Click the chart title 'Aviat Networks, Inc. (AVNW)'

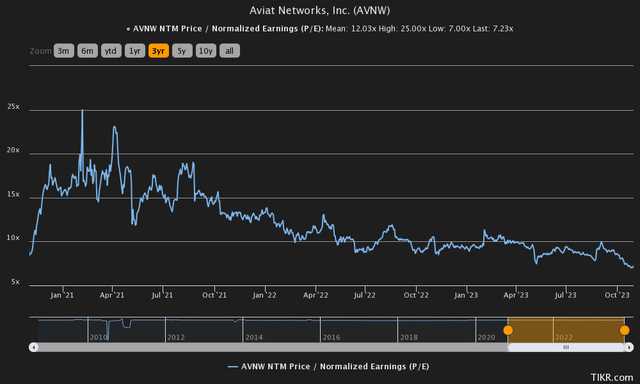coord(320,10)
